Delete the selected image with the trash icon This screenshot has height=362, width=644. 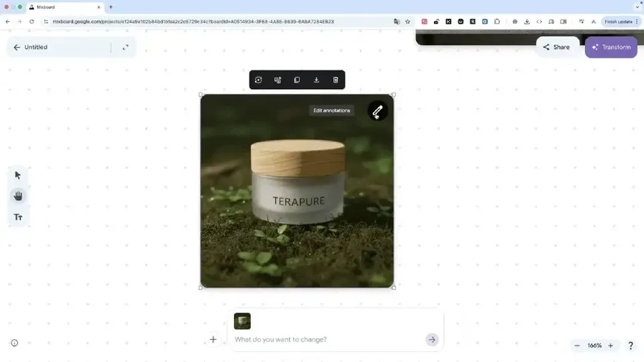click(x=335, y=80)
